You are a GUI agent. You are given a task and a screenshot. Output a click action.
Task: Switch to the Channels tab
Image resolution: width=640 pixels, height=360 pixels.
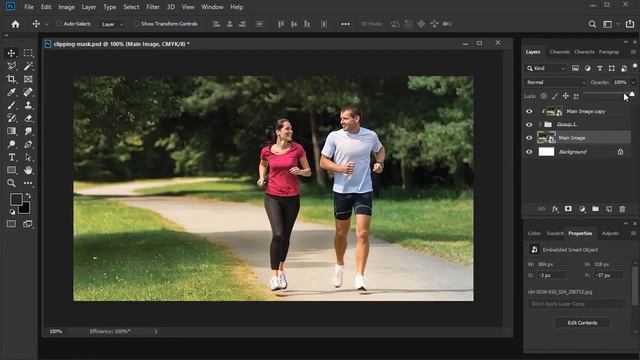pyautogui.click(x=560, y=52)
